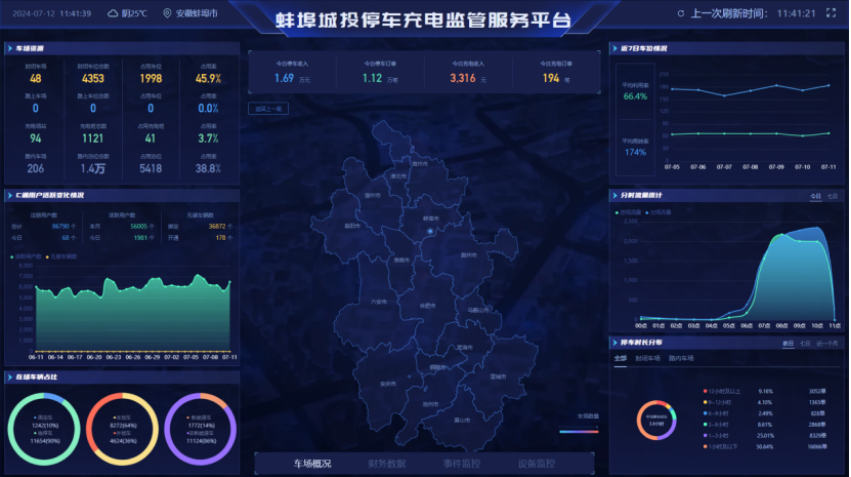Screen dimensions: 851x477
Task: Open the 财务数据 bottom tab
Action: click(x=387, y=464)
